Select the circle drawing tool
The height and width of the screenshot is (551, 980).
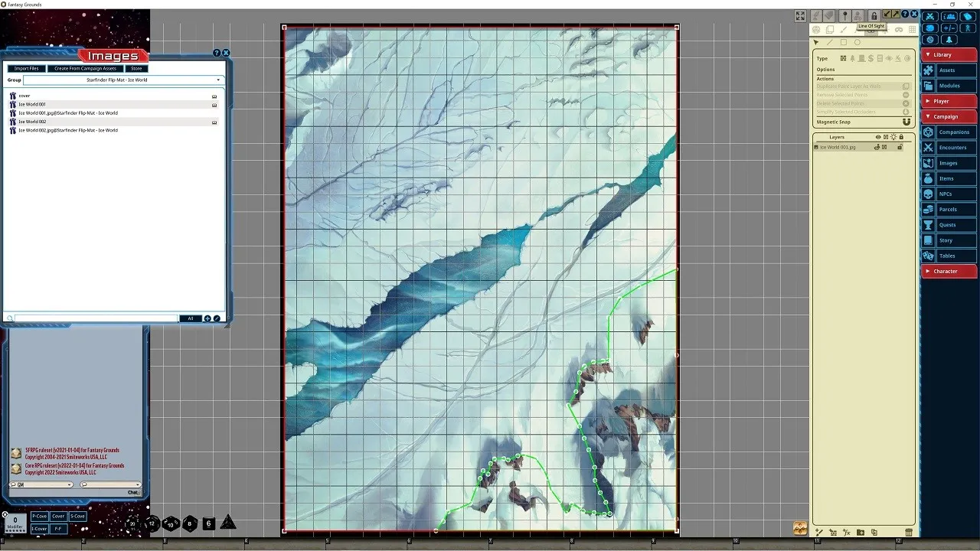coord(857,42)
